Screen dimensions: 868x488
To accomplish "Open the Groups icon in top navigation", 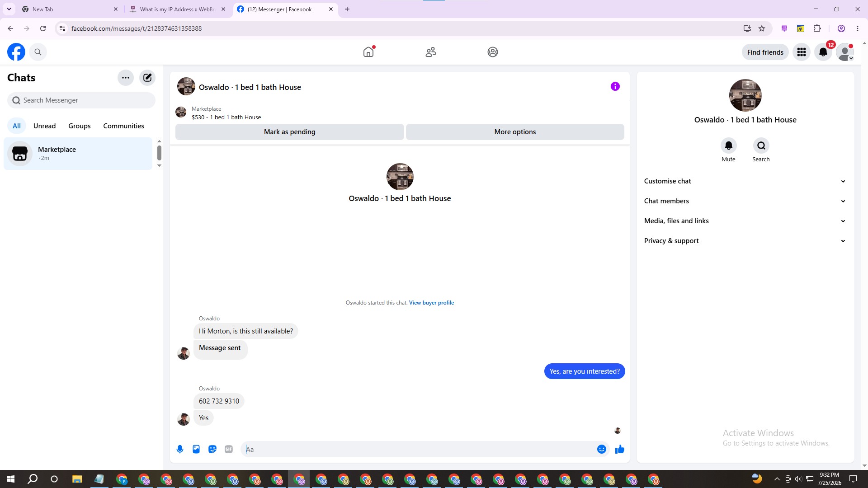I will pos(493,52).
